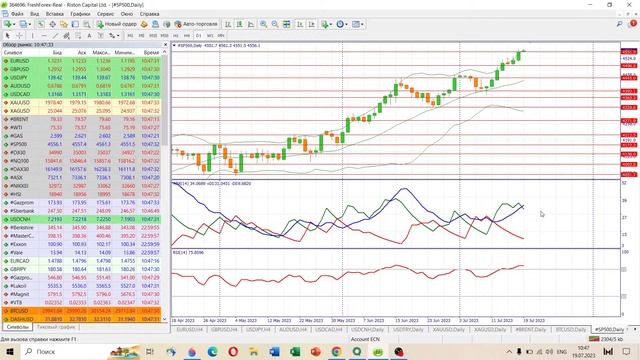Select XAUUSD row in Market Watch
Image resolution: width=640 pixels, height=360 pixels.
point(81,102)
